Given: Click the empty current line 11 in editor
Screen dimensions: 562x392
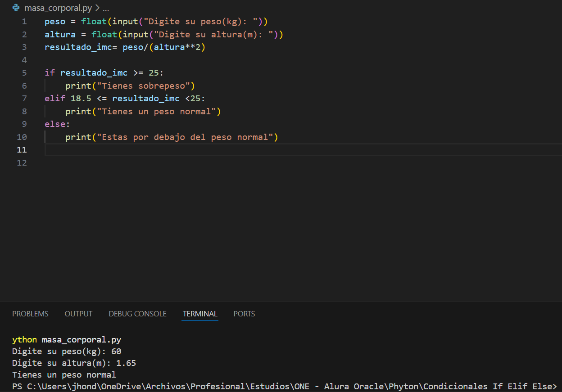Looking at the screenshot, I should (x=303, y=150).
